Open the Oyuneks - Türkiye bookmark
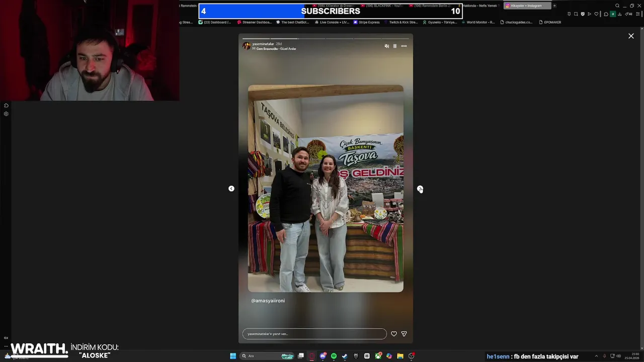This screenshot has height=362, width=644. click(x=440, y=22)
